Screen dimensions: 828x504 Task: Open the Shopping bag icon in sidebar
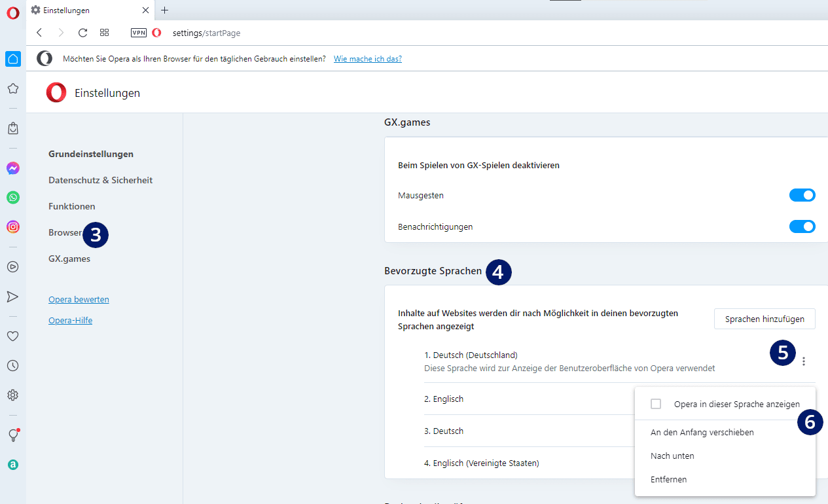point(13,128)
